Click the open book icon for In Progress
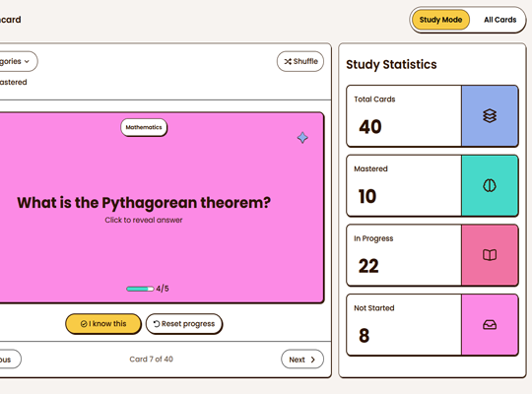Image resolution: width=532 pixels, height=394 pixels. coord(490,255)
